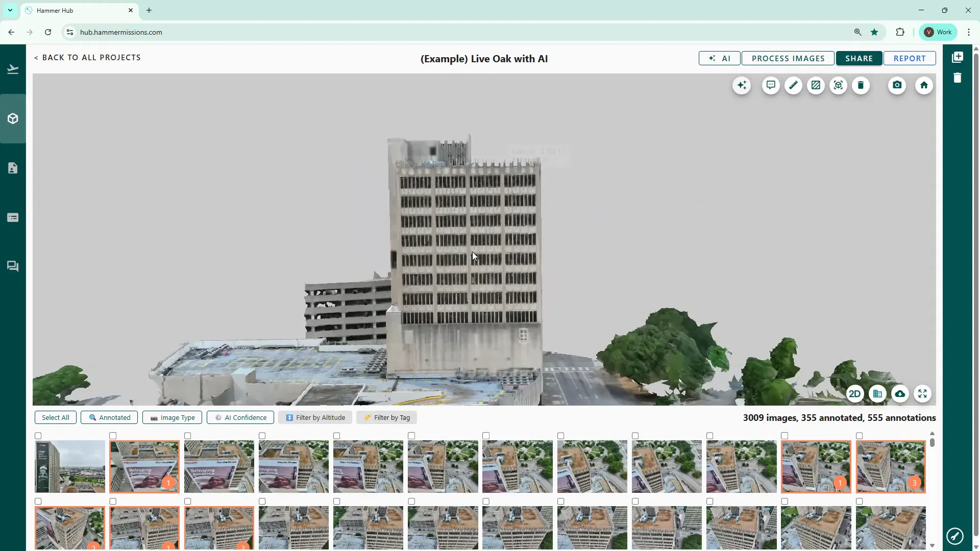The width and height of the screenshot is (980, 551).
Task: Open the Filter by Tag dropdown
Action: pos(386,417)
